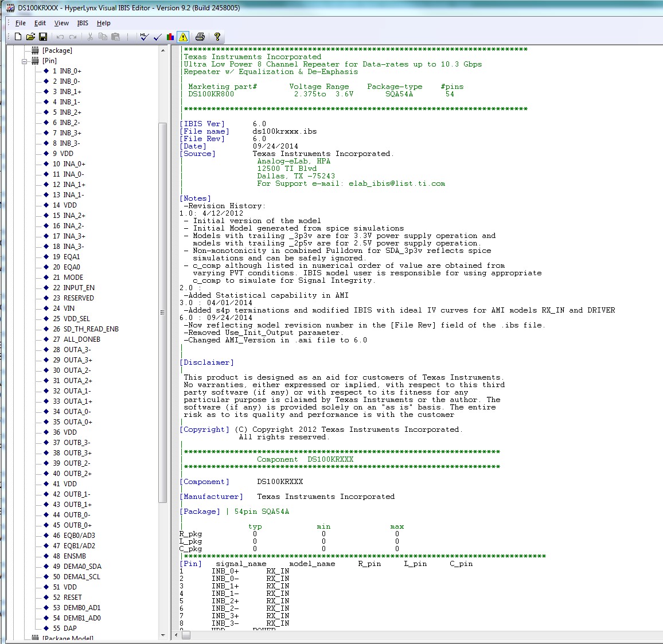This screenshot has width=663, height=644.
Task: Select pin 26 SD_TH_READ_ENB in tree
Action: [85, 329]
